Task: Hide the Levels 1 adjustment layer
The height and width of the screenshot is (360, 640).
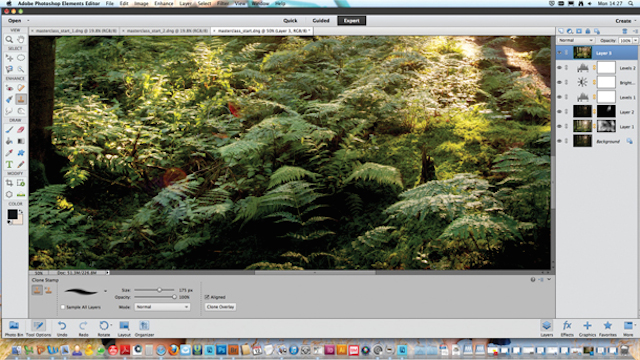Action: [560, 97]
